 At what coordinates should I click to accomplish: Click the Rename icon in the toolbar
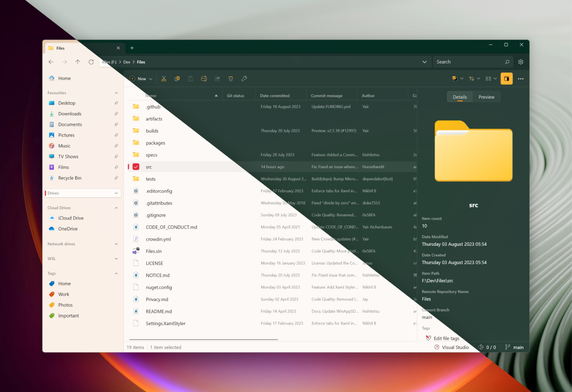point(204,78)
